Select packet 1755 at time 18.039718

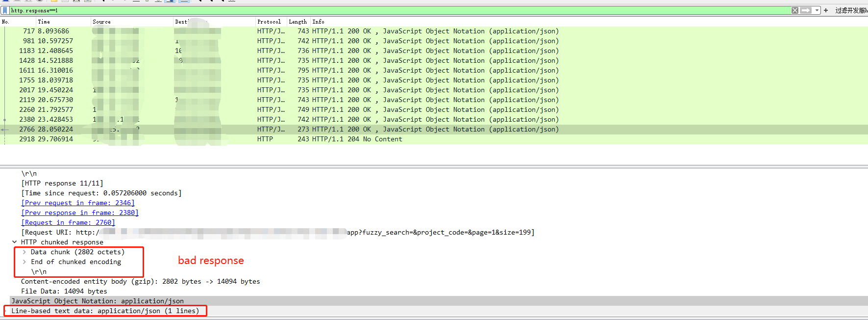coord(434,80)
